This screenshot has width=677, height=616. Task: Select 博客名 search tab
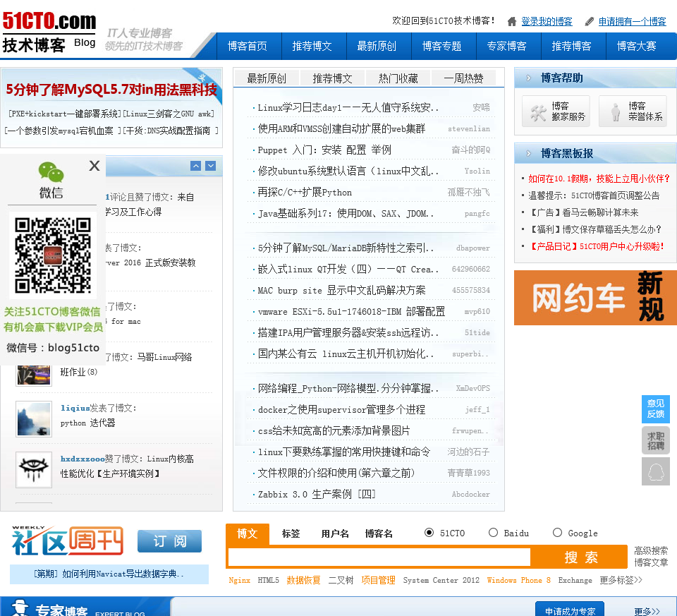coord(379,534)
